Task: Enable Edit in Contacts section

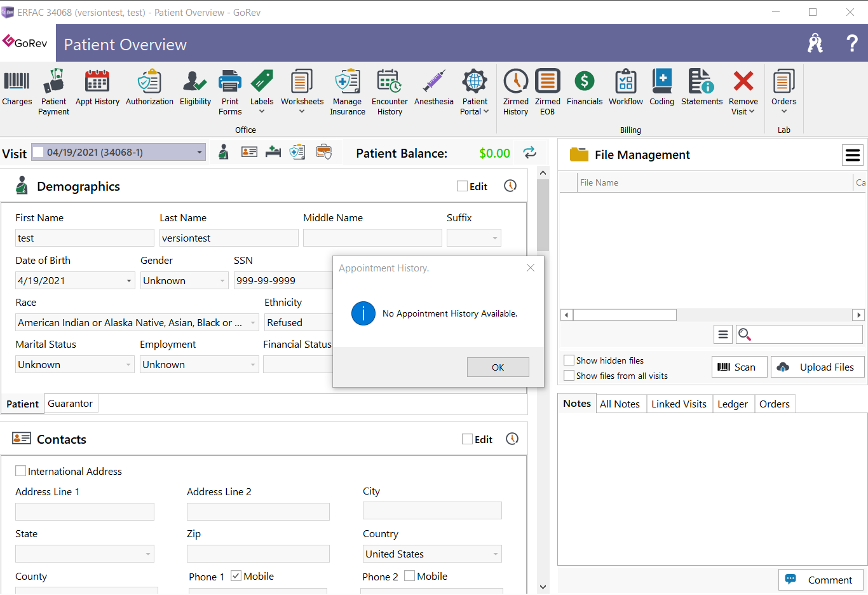Action: [x=467, y=439]
